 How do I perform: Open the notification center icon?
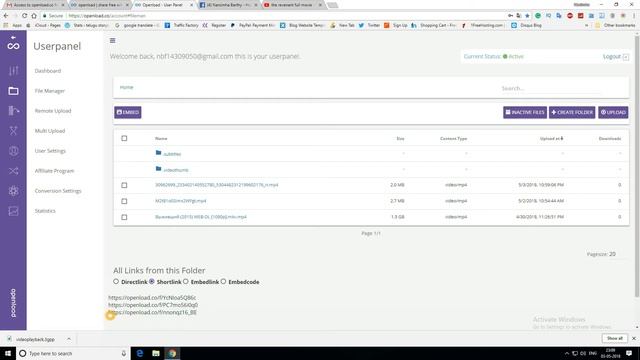[629, 353]
